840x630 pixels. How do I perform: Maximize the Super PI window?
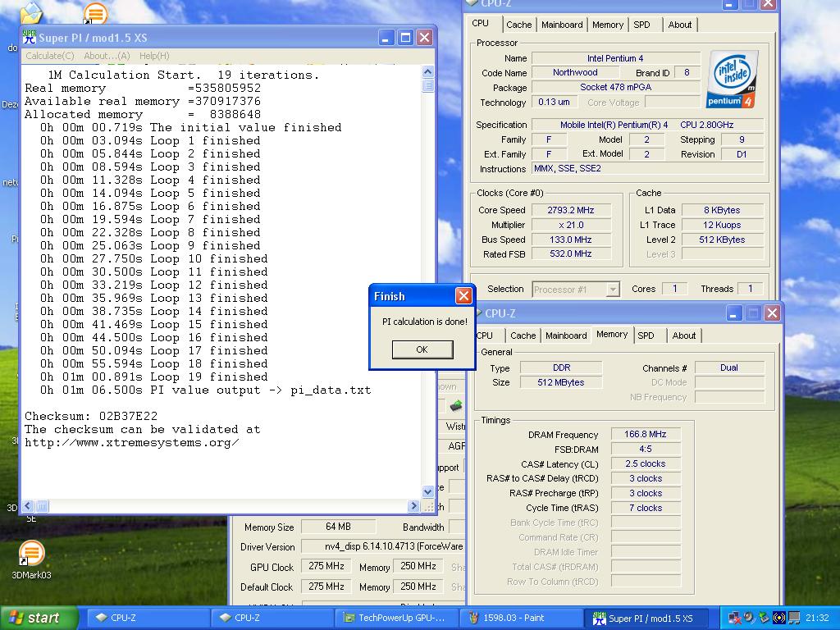pos(405,38)
